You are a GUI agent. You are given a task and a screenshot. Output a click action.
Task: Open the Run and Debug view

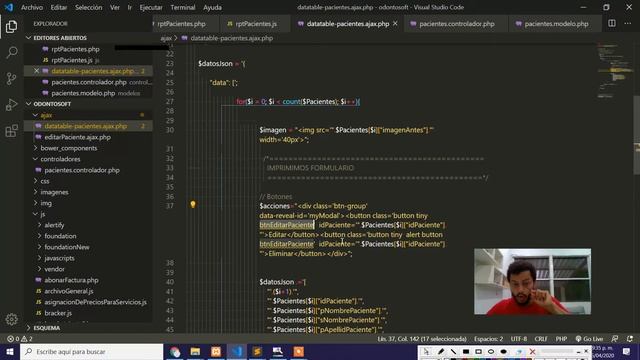click(x=11, y=104)
